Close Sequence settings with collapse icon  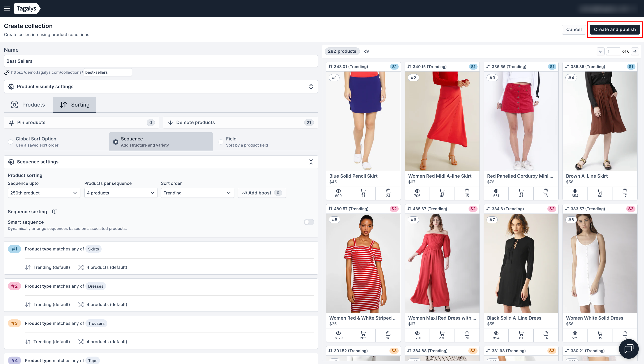pos(311,162)
